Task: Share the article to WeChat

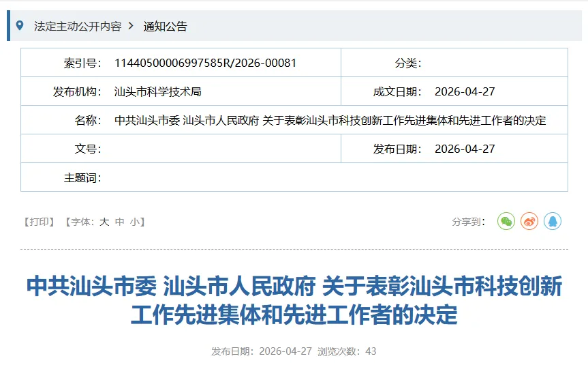Action: coord(506,222)
